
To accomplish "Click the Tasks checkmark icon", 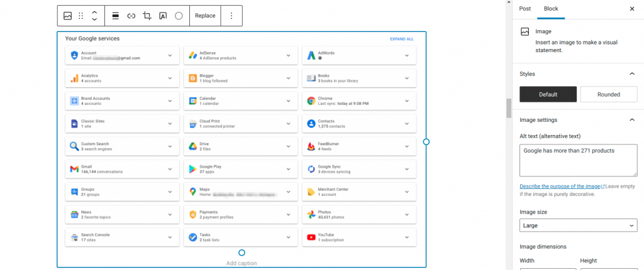I will [192, 237].
